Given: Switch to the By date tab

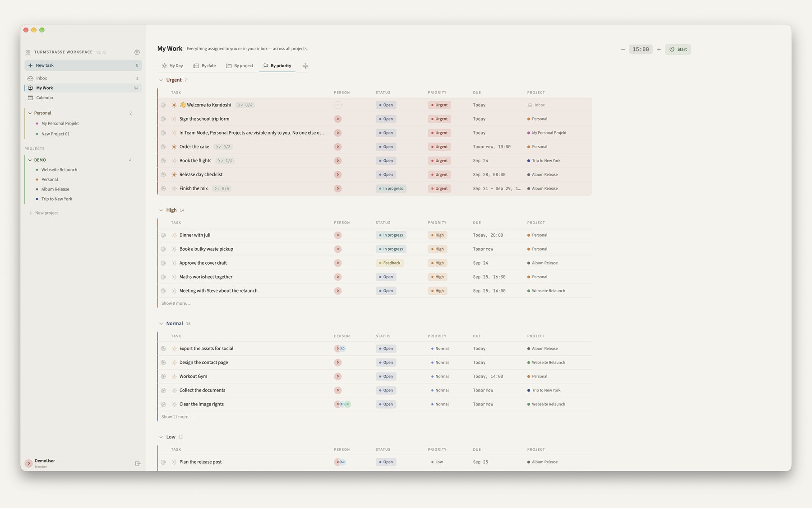Looking at the screenshot, I should 204,66.
